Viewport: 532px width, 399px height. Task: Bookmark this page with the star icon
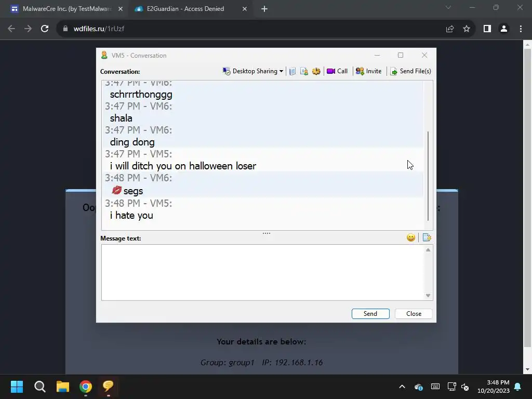pyautogui.click(x=467, y=29)
